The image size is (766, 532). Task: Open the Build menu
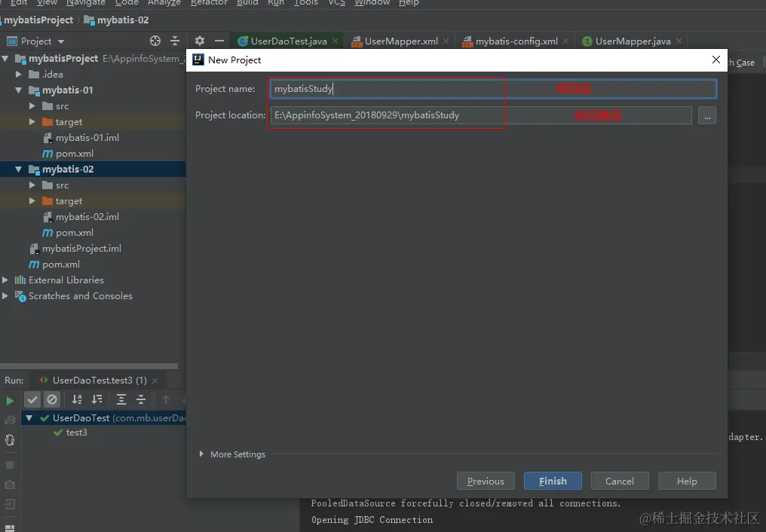tap(247, 2)
